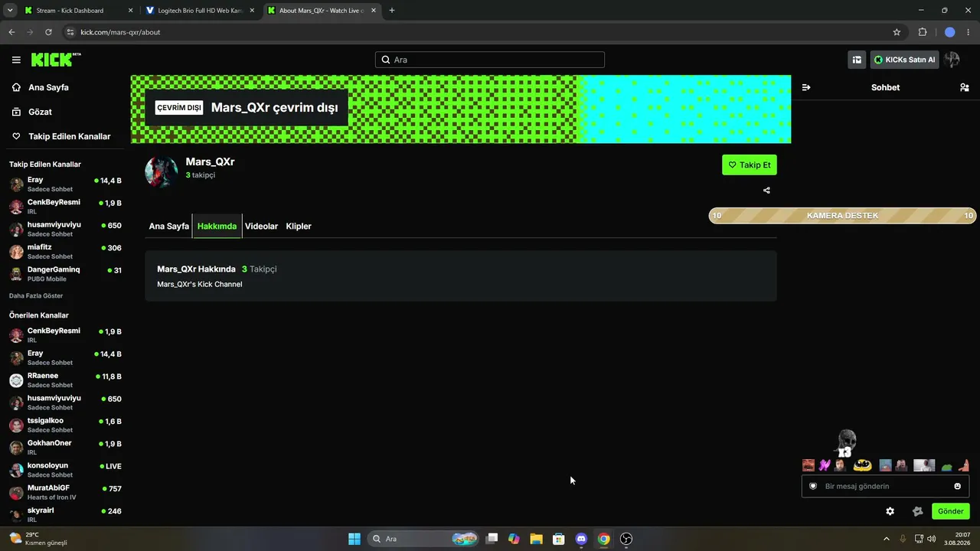Open tssigalkoo recommended channel
Viewport: 980px width, 551px height.
point(65,425)
